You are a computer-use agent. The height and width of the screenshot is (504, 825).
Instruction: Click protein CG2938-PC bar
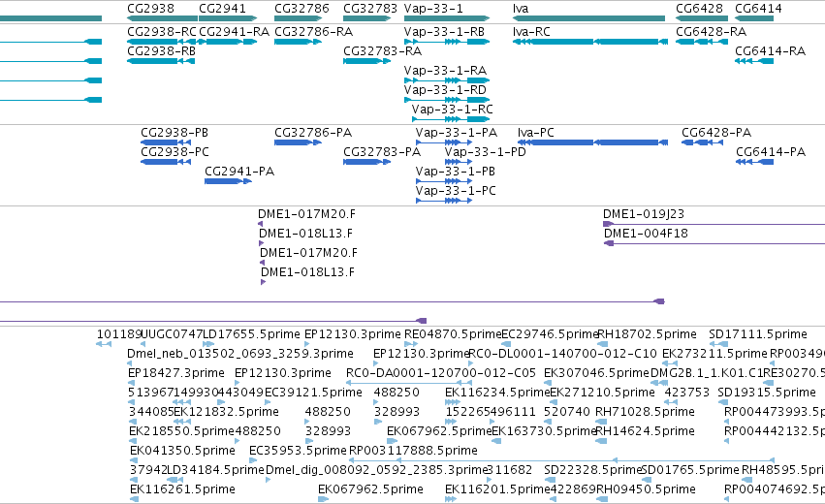point(166,162)
